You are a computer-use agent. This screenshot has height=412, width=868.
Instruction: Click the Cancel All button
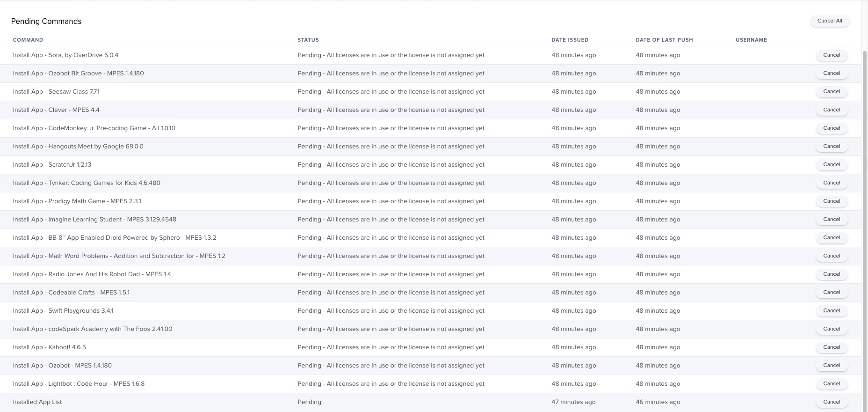[830, 21]
